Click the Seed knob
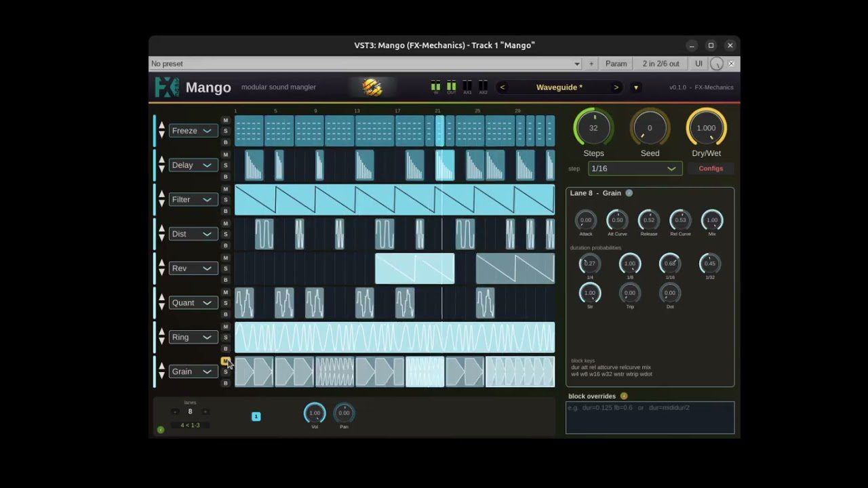The width and height of the screenshot is (868, 488). [650, 128]
